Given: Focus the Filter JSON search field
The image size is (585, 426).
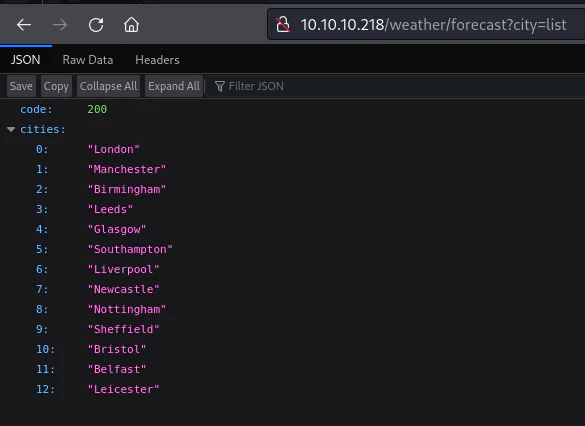Looking at the screenshot, I should pyautogui.click(x=395, y=86).
